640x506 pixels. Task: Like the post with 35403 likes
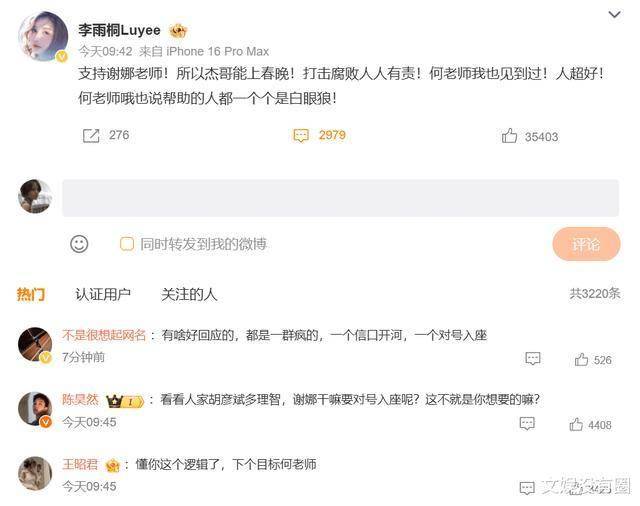pos(509,136)
